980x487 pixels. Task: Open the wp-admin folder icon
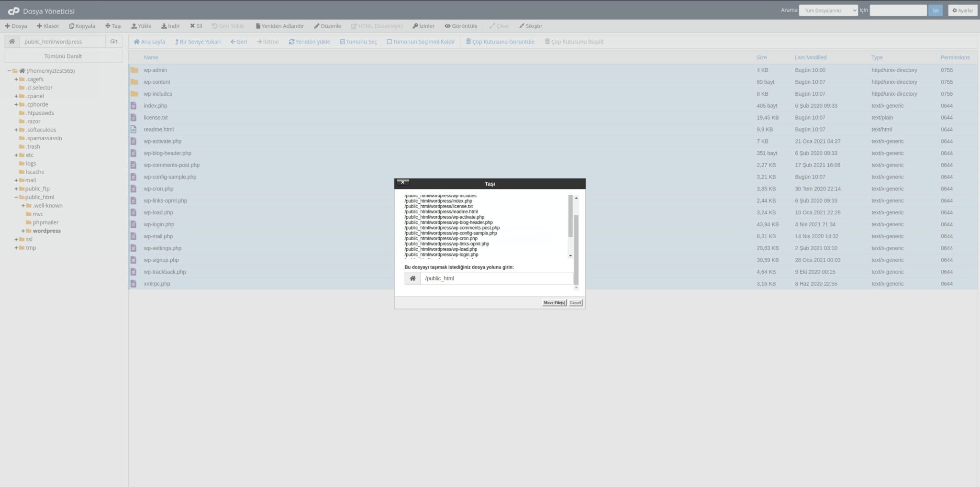point(134,70)
